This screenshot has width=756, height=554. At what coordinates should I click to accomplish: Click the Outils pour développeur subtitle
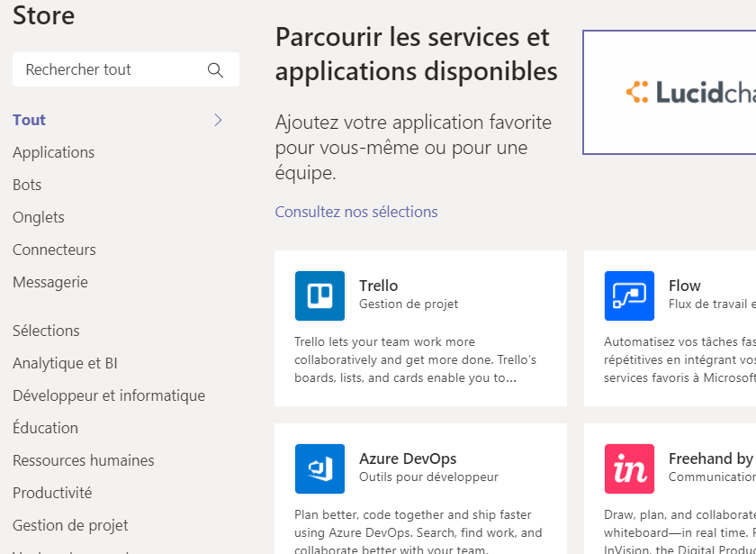(428, 477)
